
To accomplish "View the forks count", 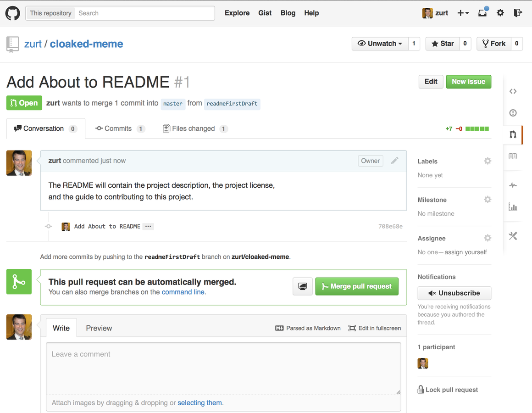I will [x=517, y=44].
